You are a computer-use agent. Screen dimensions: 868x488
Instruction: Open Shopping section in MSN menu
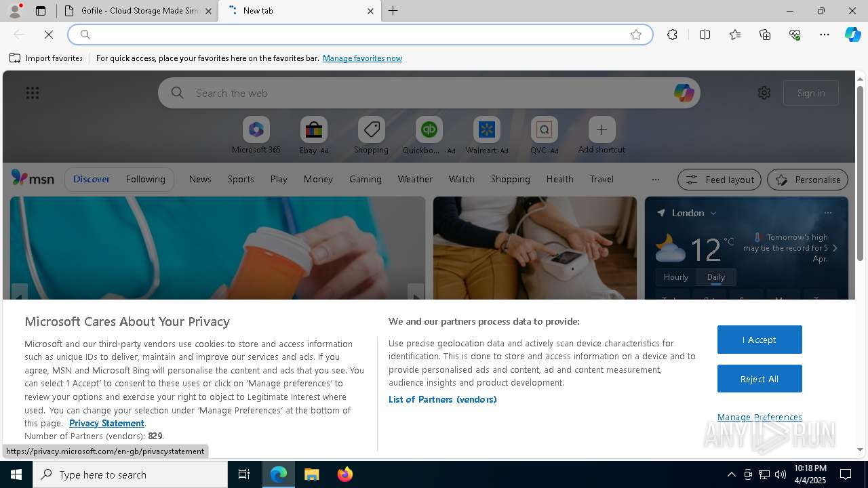pos(511,179)
